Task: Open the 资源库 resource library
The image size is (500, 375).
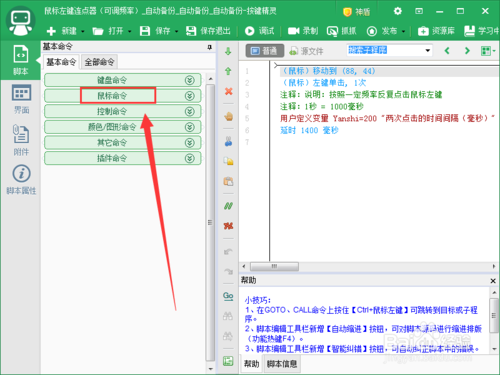Action: (436, 31)
